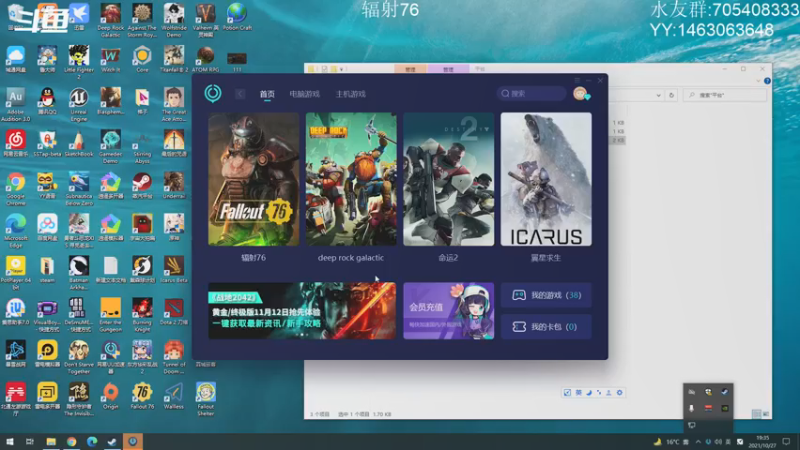Click the back arrow in the accelerator
This screenshot has width=800, height=450.
(240, 94)
